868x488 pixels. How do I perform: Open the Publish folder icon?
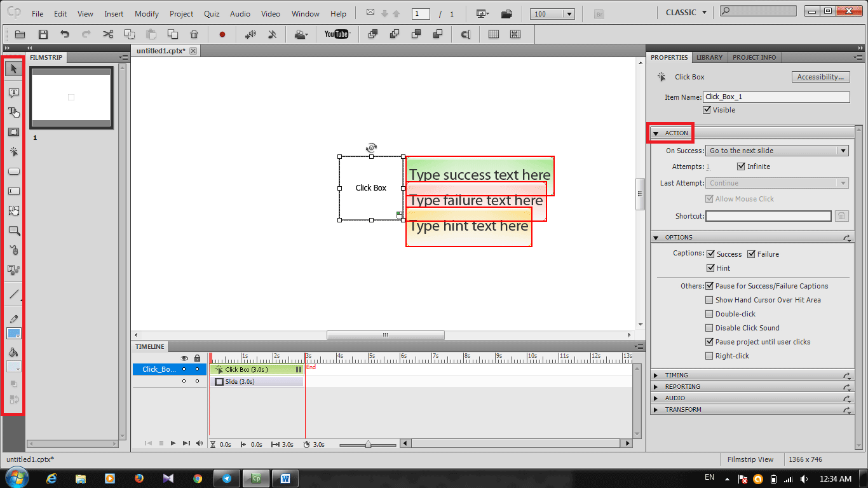pyautogui.click(x=506, y=13)
